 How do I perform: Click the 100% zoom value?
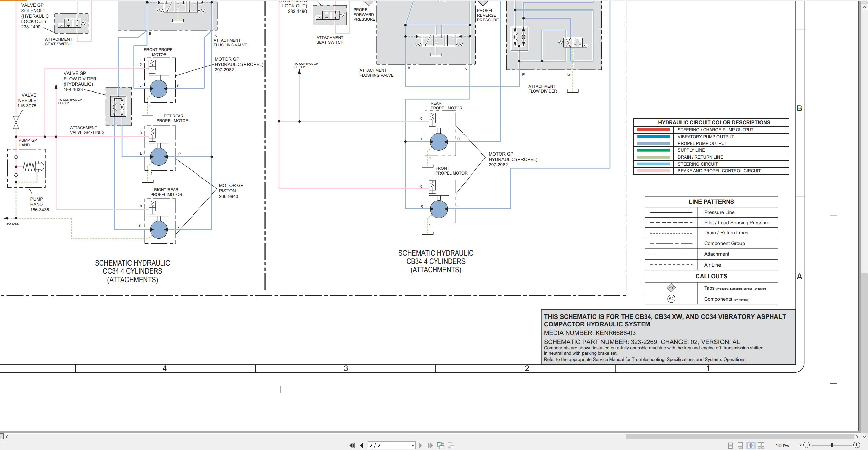(x=782, y=445)
